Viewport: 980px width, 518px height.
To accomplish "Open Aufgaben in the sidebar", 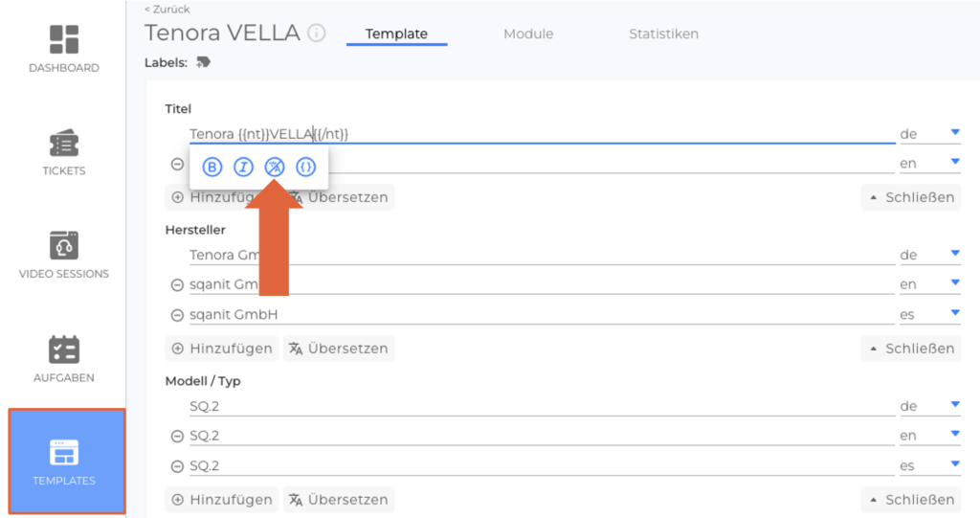I will tap(63, 358).
